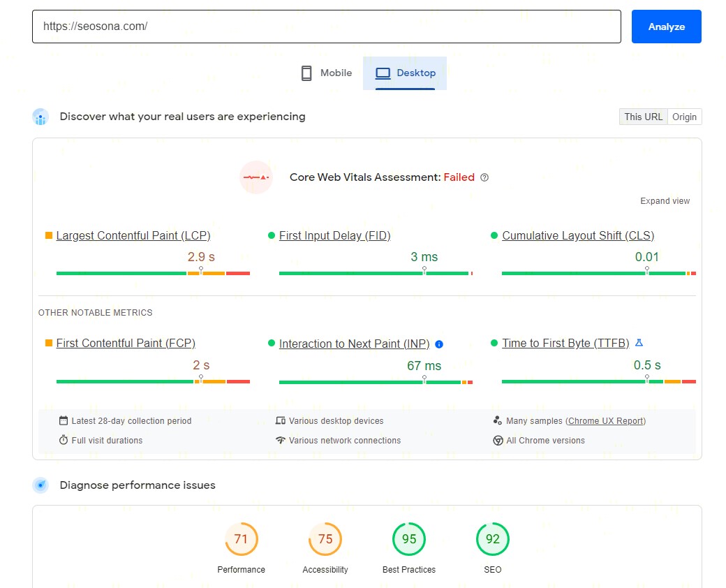Click the CLS value 0.01
The height and width of the screenshot is (588, 726).
(647, 257)
